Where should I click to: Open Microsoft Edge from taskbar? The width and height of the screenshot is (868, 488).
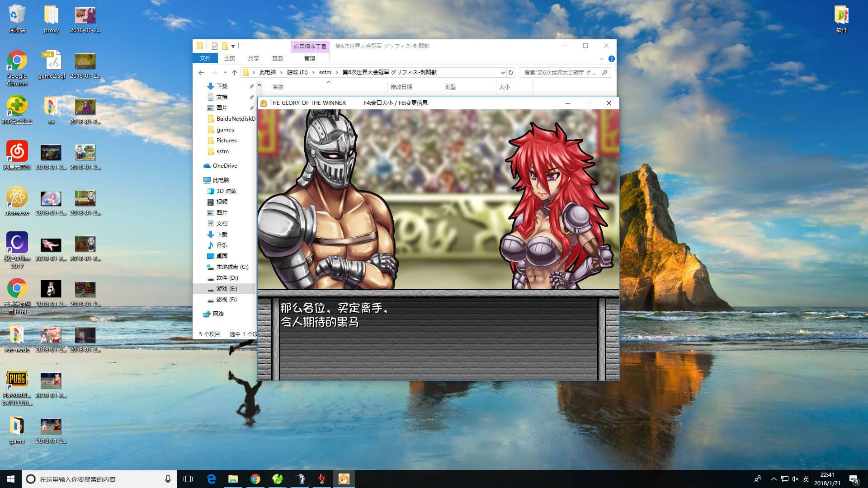(x=211, y=479)
